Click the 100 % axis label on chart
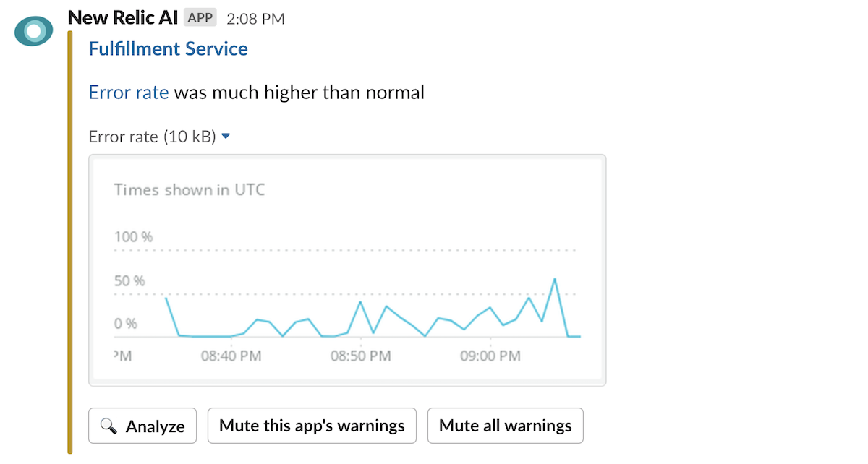 tap(134, 237)
